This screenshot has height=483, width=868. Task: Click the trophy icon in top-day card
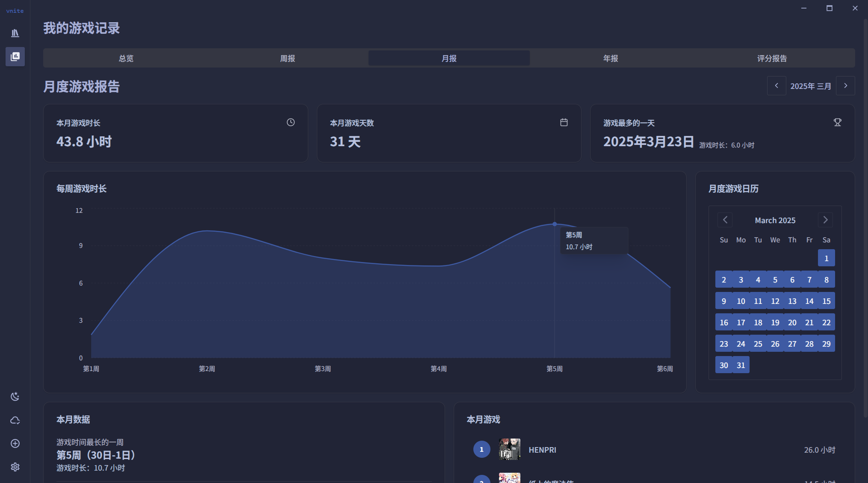point(837,122)
